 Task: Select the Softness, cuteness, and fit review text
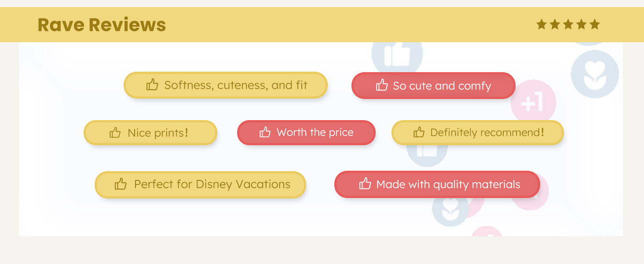click(236, 85)
